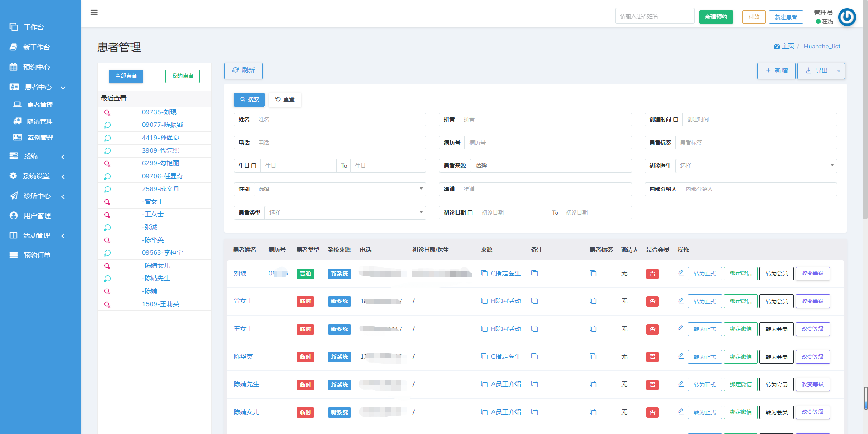
Task: Expand the 活动管理 sidebar section
Action: [38, 236]
